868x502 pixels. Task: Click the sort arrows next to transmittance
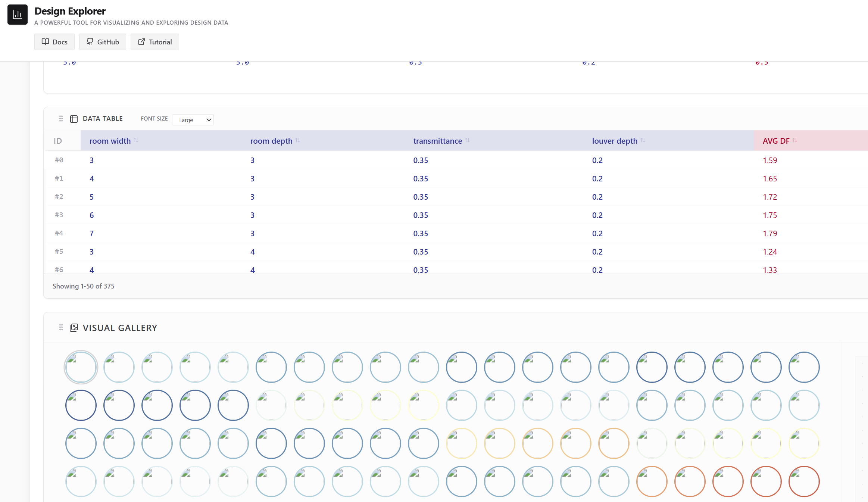[x=467, y=140]
